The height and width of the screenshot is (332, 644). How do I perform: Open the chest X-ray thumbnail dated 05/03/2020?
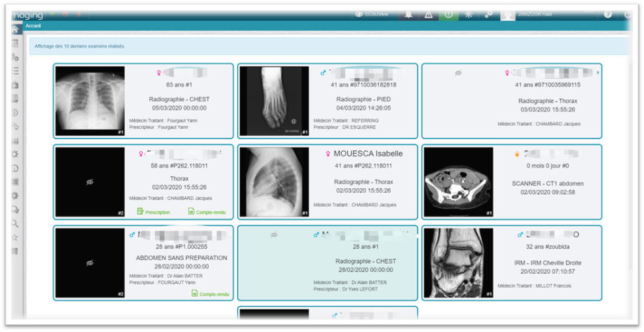(90, 101)
